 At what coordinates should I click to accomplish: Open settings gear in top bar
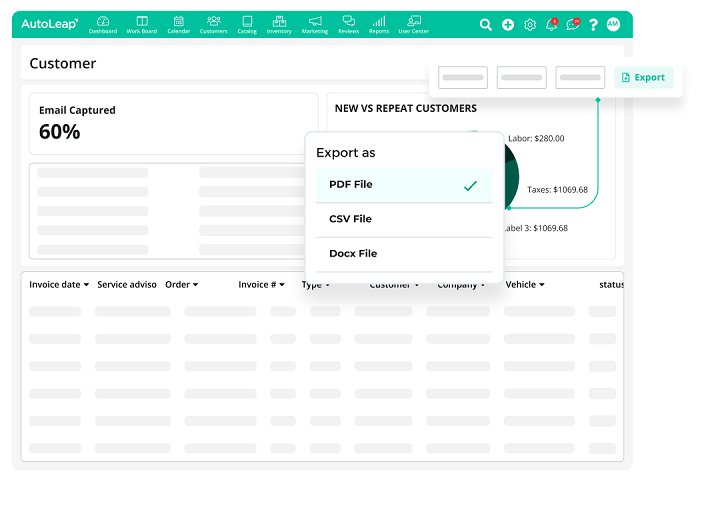[530, 25]
